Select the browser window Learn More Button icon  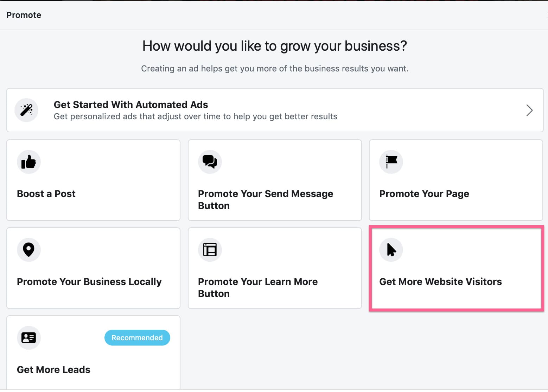(x=210, y=250)
